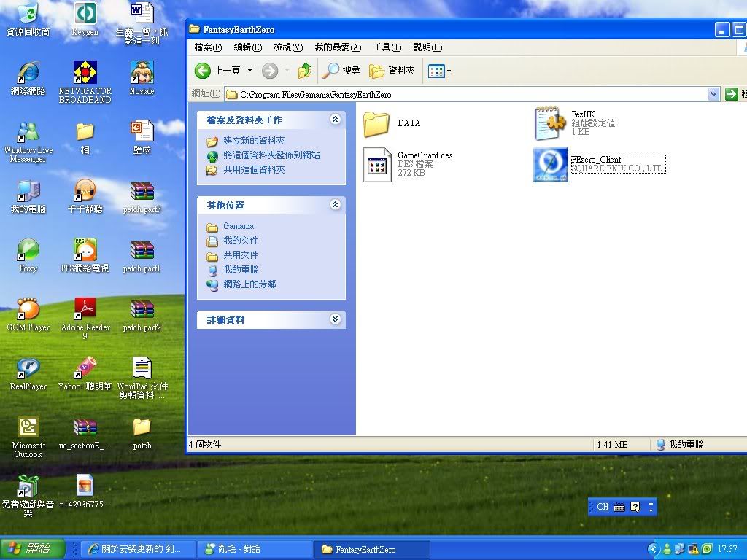Select the PPS網絡電視 desktop icon
Viewport: 747px width, 560px height.
click(85, 256)
